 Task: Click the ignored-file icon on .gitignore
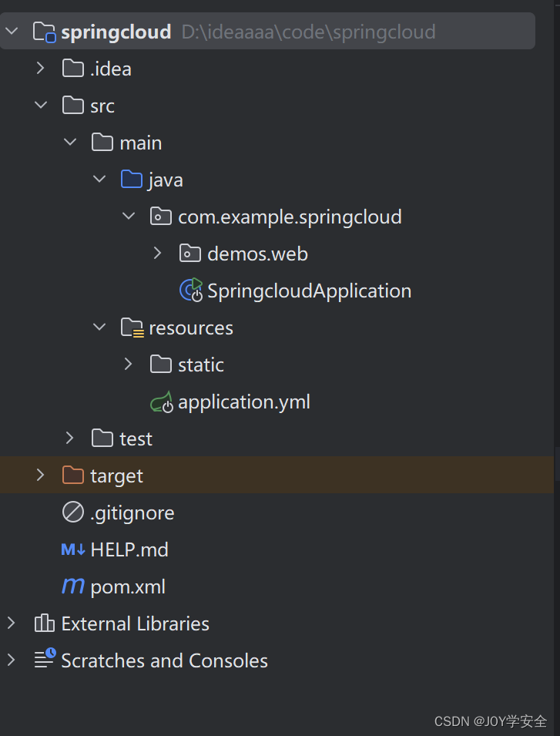(x=72, y=513)
